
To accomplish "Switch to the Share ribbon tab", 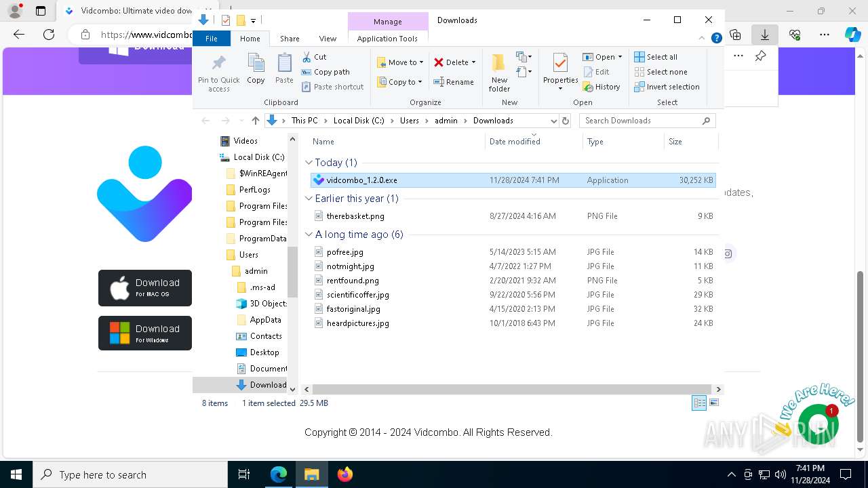I will point(290,39).
